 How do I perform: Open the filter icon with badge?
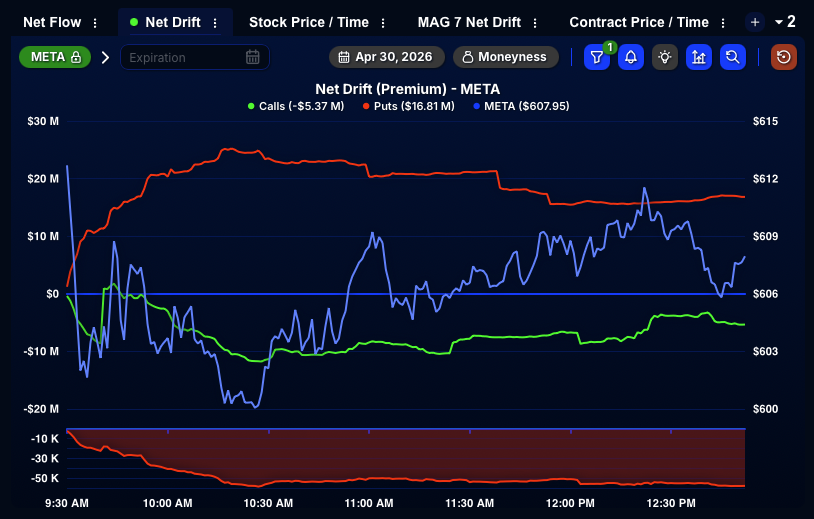tap(597, 57)
